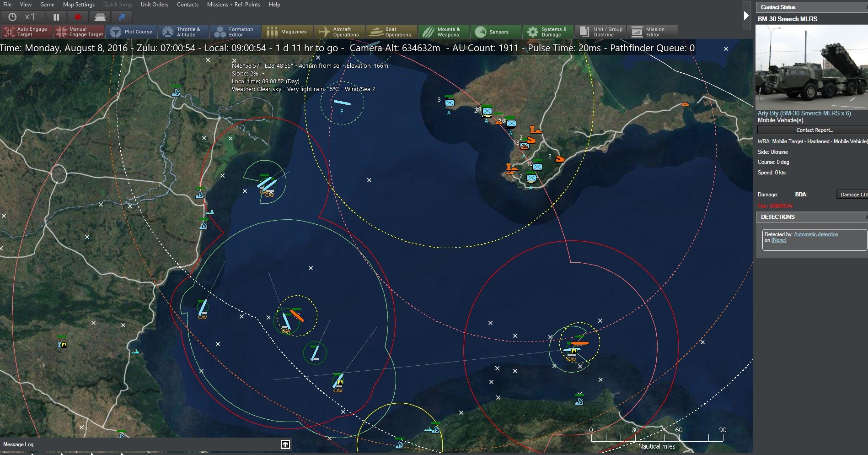
Task: Toggle pause on the simulation
Action: point(56,16)
